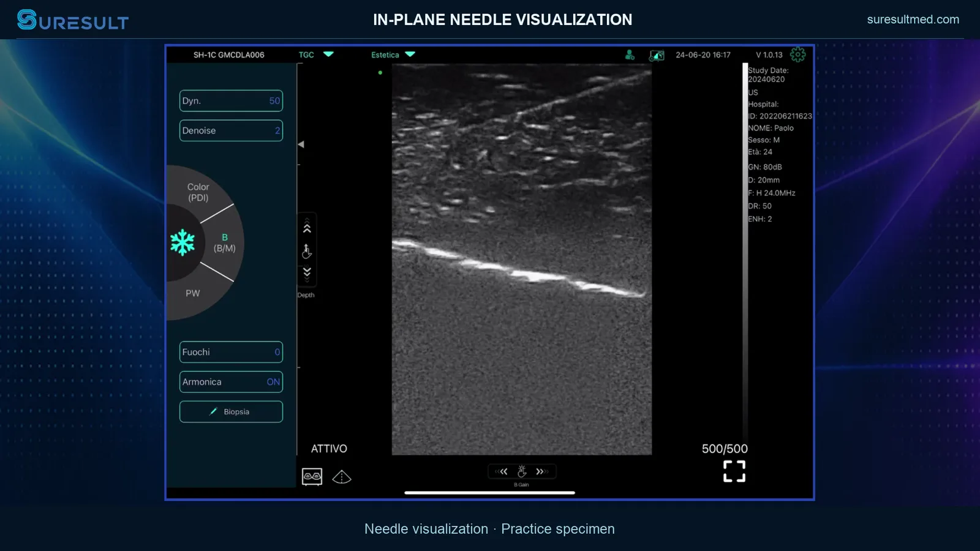Click the date 24-06-20 16:17
This screenshot has height=551, width=980.
(703, 54)
